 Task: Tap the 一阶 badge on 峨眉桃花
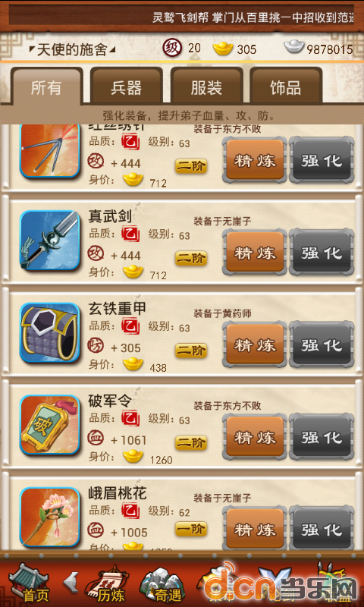tap(191, 529)
